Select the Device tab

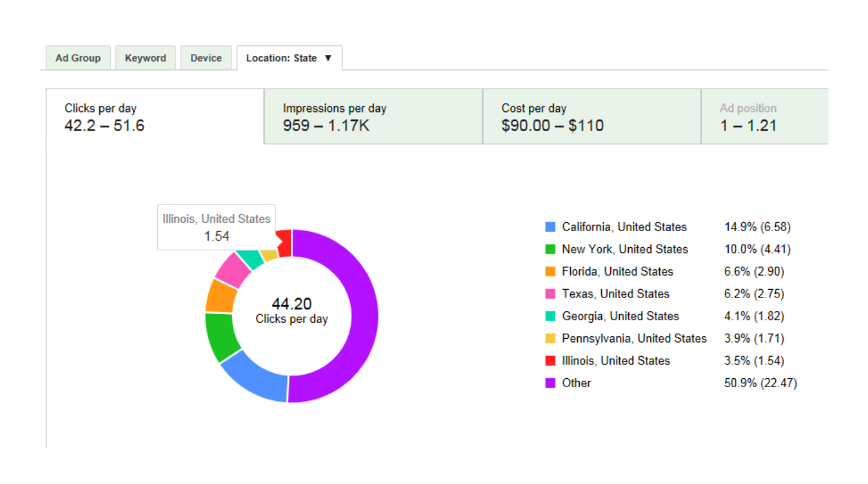click(x=206, y=58)
